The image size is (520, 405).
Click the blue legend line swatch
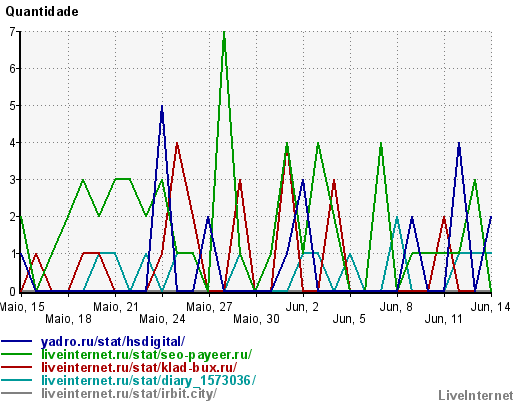[x=17, y=341]
